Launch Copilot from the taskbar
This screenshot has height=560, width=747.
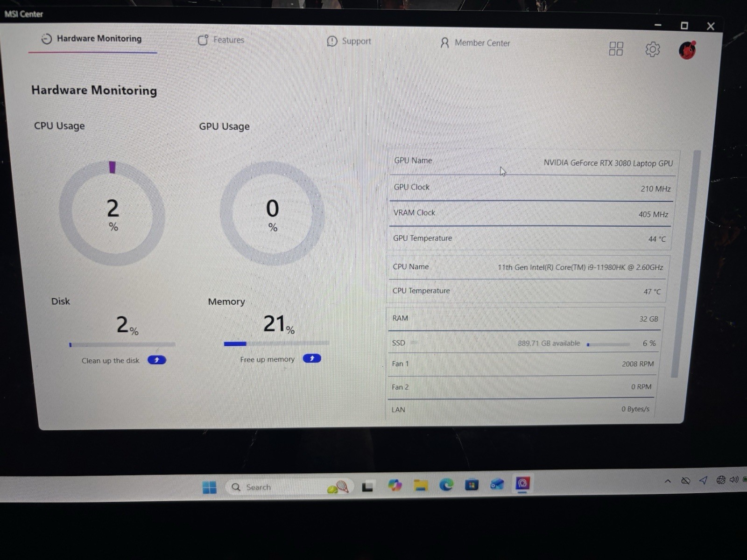(x=395, y=485)
